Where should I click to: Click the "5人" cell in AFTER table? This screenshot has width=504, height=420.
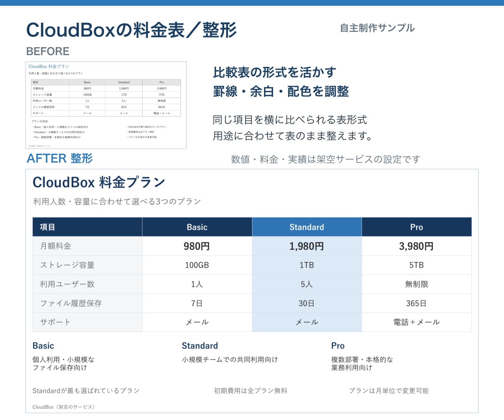click(x=307, y=284)
